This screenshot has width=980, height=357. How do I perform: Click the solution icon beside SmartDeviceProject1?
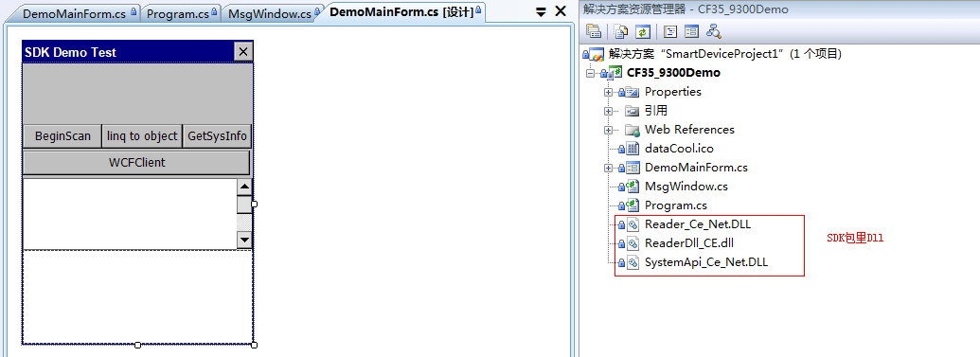pos(597,54)
